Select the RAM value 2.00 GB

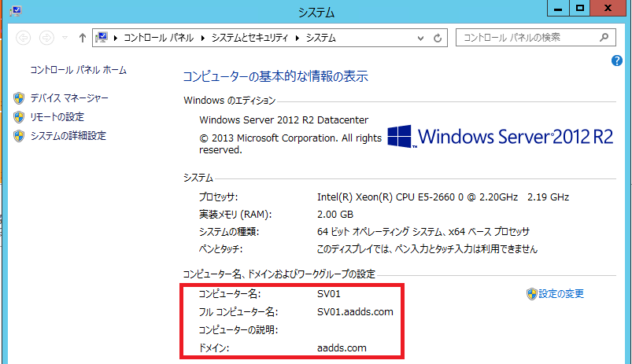click(335, 214)
